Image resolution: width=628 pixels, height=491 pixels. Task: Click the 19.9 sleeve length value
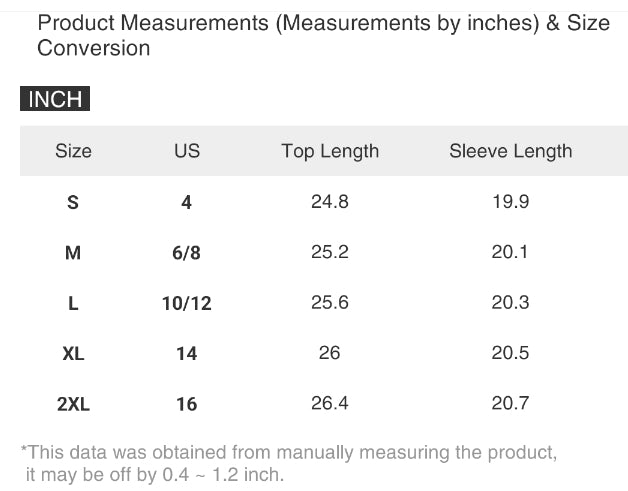pos(510,201)
